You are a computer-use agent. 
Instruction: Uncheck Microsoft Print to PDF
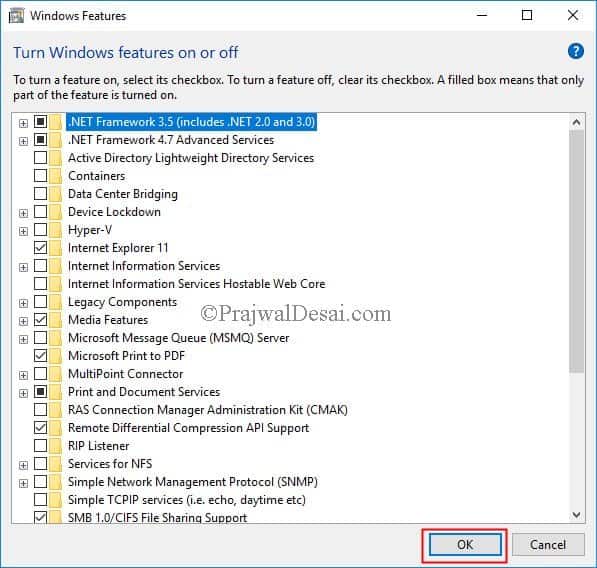[40, 356]
